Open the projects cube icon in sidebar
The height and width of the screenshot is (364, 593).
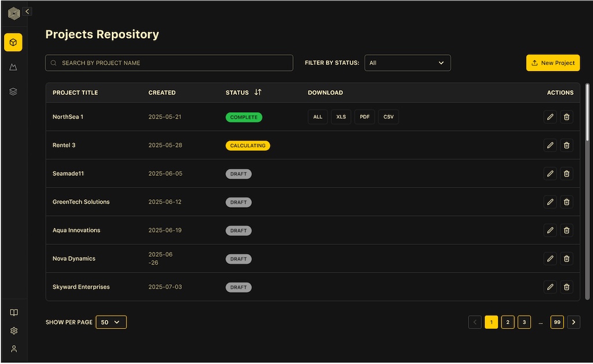tap(13, 42)
